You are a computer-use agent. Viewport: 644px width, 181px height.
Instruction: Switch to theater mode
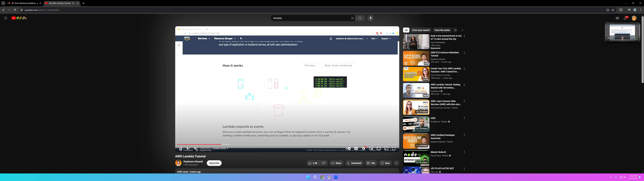pos(378,148)
